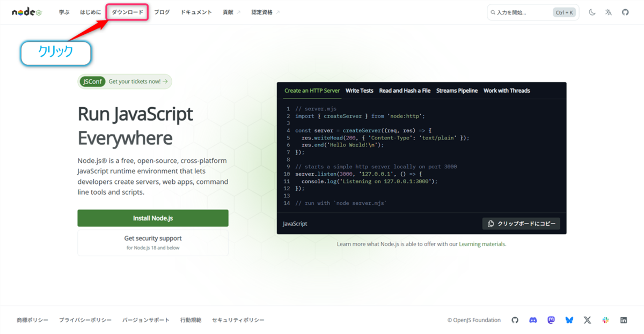Open 行動規範 footer link
Image resolution: width=644 pixels, height=334 pixels.
pos(191,320)
